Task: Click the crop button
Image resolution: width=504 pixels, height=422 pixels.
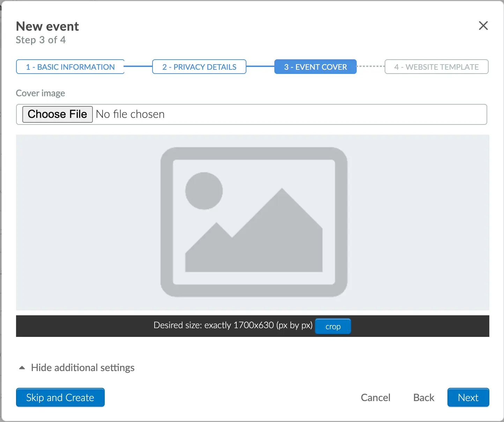Action: tap(333, 326)
